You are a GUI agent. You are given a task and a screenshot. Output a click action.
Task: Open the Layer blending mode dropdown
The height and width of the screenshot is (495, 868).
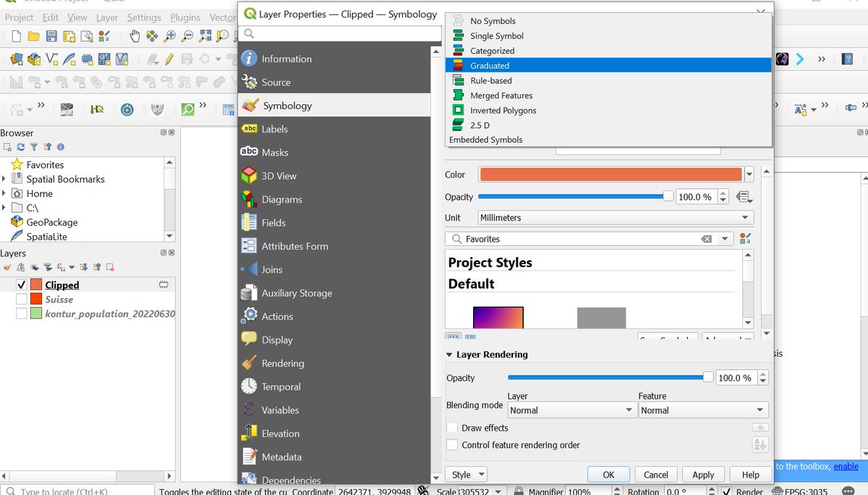click(571, 410)
